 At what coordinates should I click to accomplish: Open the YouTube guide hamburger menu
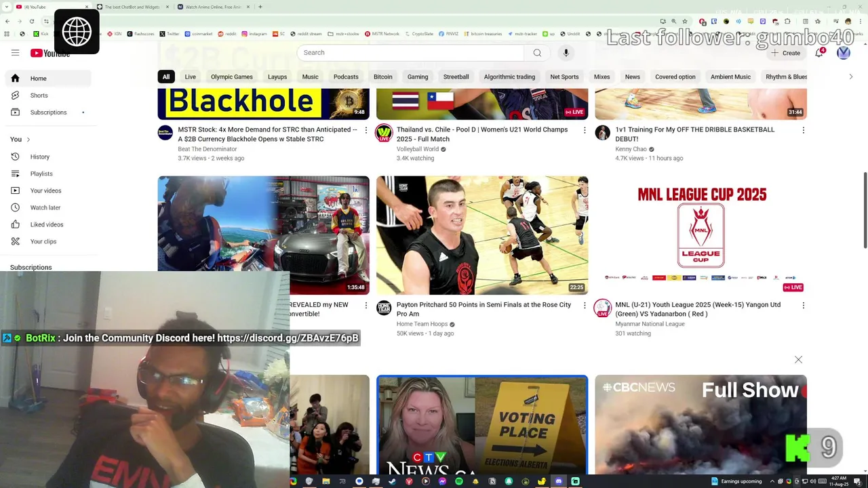tap(15, 53)
